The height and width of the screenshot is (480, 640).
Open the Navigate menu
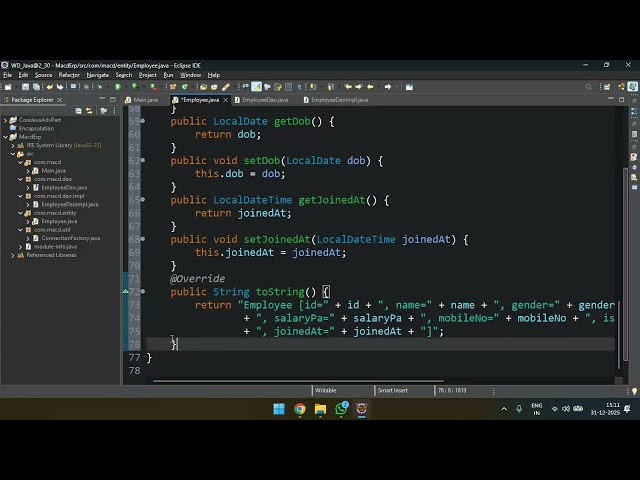(98, 75)
